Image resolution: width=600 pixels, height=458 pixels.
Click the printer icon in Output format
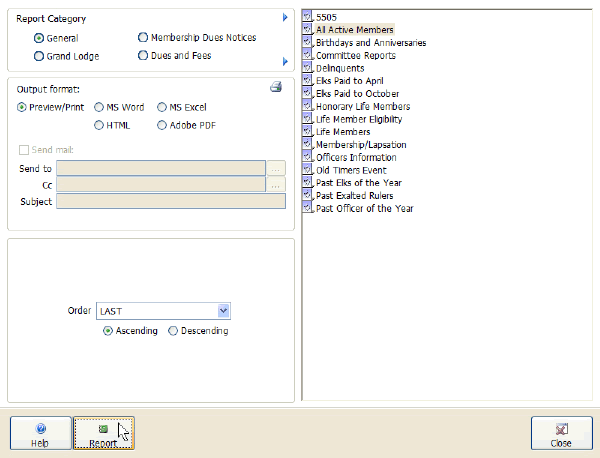276,88
